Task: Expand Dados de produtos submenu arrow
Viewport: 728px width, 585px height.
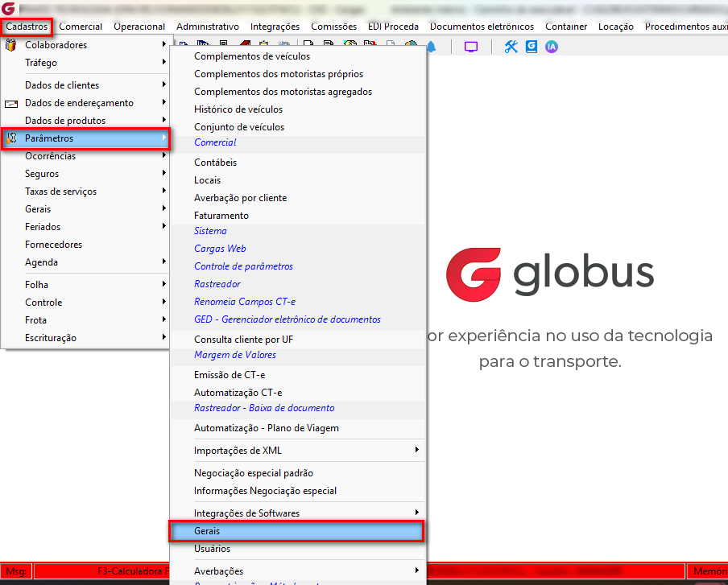Action: tap(164, 120)
